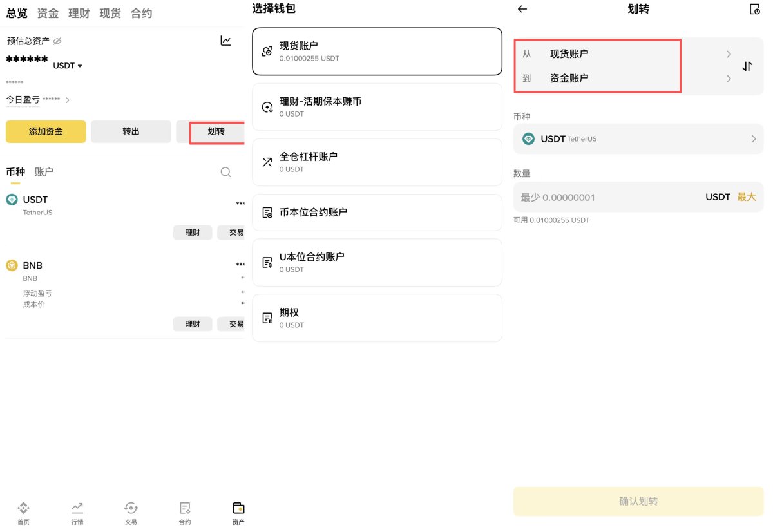Tap the search icon above the coin list
The image size is (773, 532).
tap(225, 172)
